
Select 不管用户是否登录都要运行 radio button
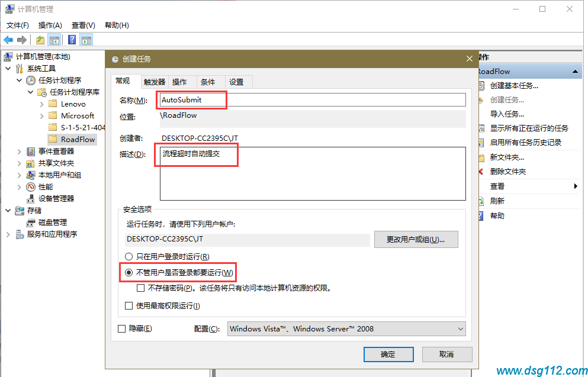pos(128,272)
